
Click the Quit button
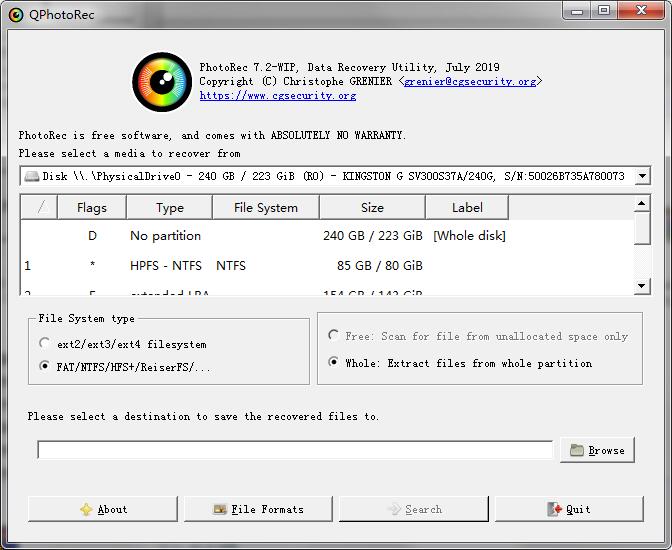[570, 509]
